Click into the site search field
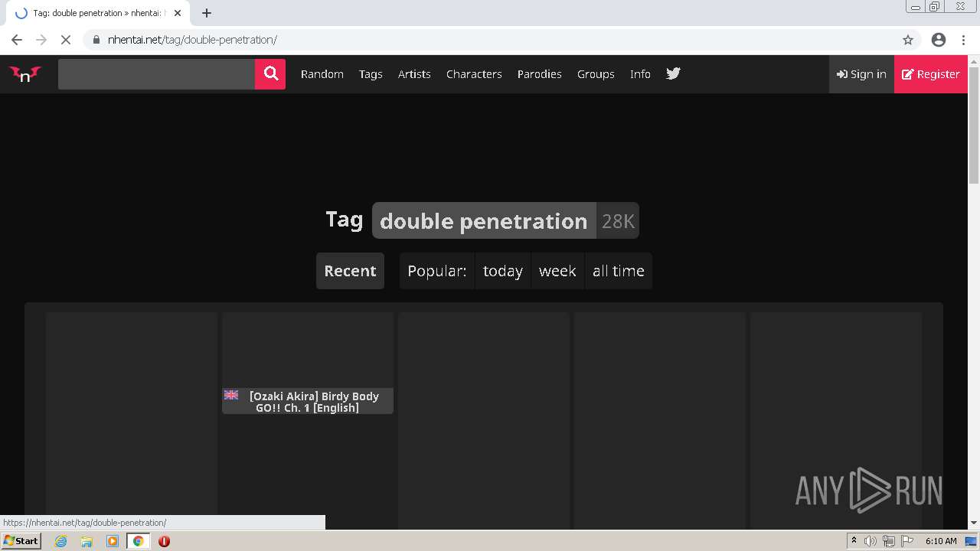This screenshot has height=551, width=980. click(156, 74)
